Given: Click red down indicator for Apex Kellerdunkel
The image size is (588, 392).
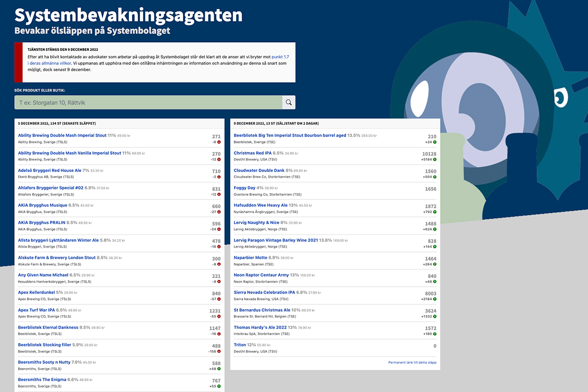Looking at the screenshot, I should pos(219,299).
